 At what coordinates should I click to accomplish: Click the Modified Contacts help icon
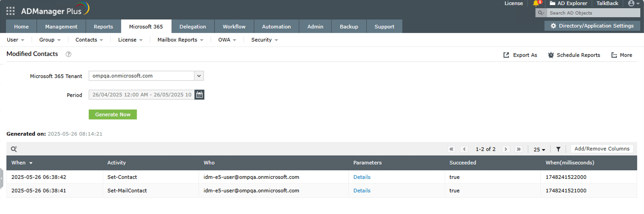68,54
